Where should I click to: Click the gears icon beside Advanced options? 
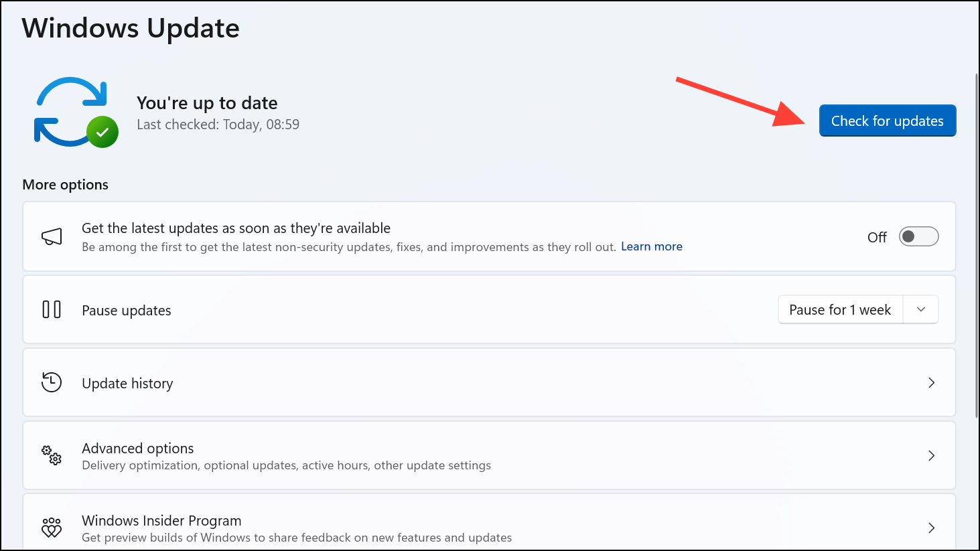click(x=52, y=455)
